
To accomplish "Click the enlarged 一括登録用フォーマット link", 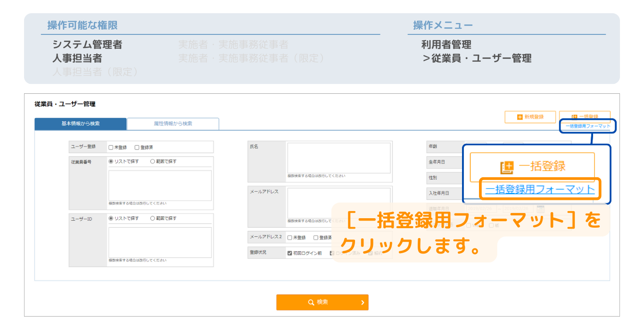I will [x=540, y=189].
